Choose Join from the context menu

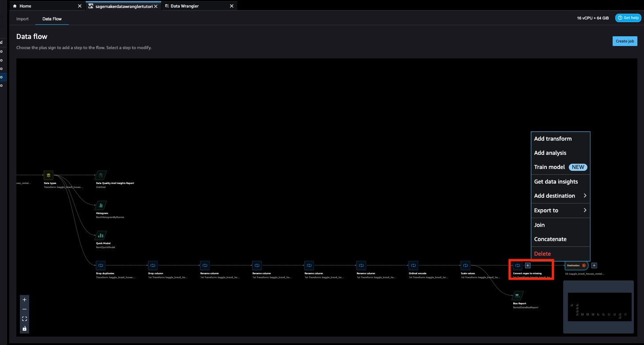561,225
